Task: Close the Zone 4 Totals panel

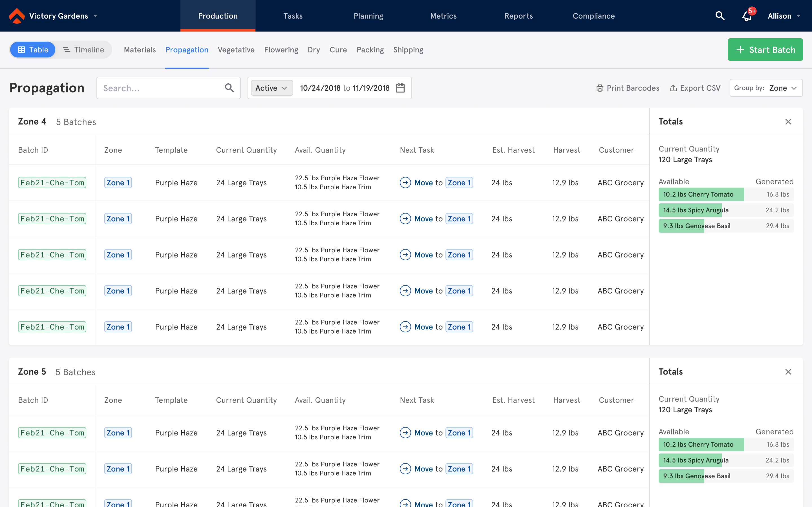Action: [788, 122]
